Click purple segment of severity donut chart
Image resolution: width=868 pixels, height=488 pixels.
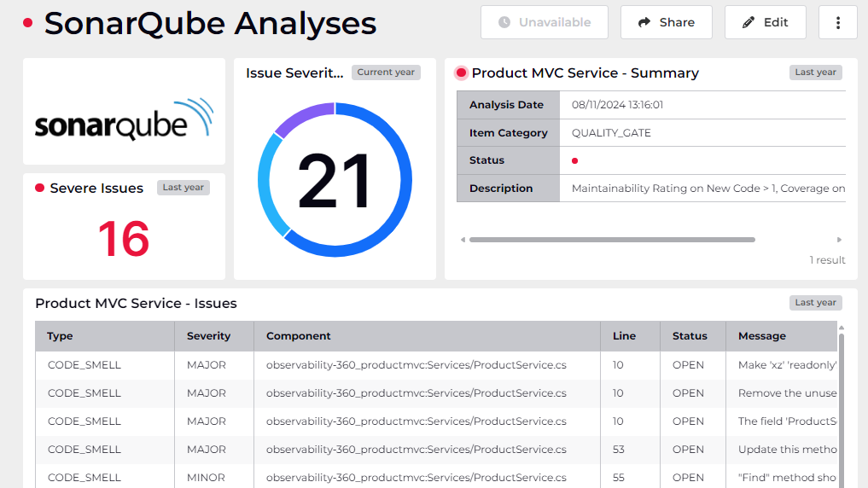pyautogui.click(x=302, y=118)
